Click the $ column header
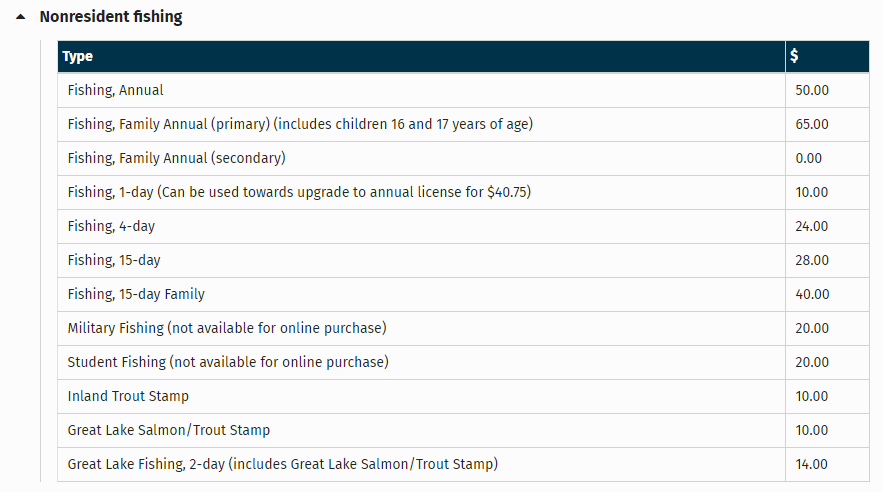This screenshot has width=882, height=492. [x=794, y=57]
